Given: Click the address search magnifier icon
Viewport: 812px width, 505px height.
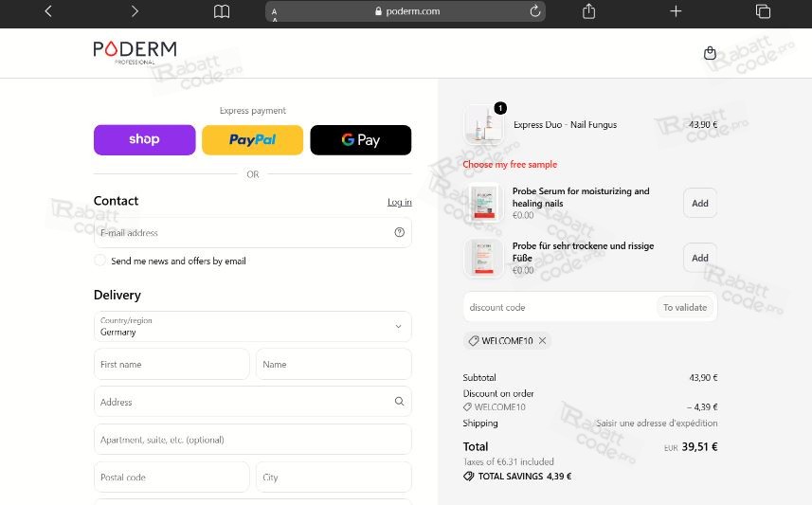Looking at the screenshot, I should point(399,401).
